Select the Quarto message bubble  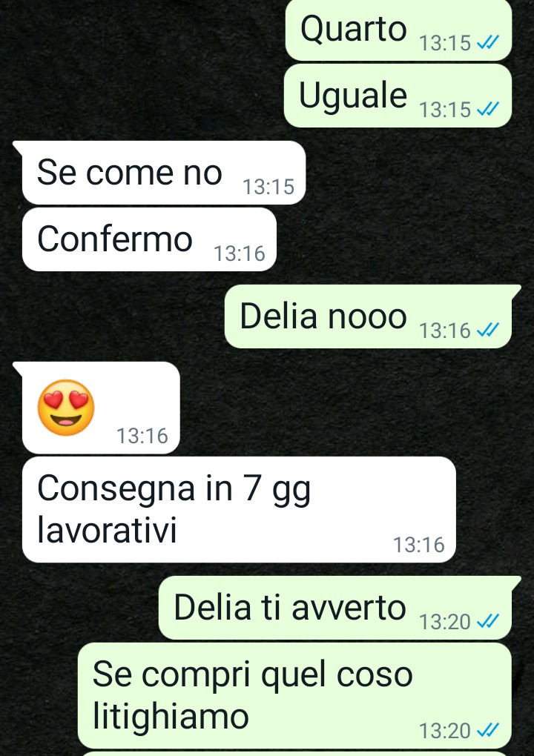(398, 30)
